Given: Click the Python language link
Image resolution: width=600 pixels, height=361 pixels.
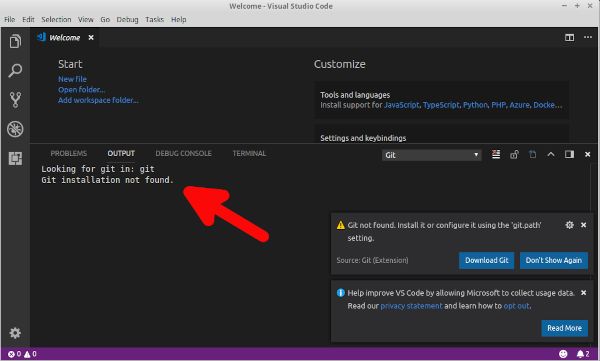Looking at the screenshot, I should pyautogui.click(x=476, y=105).
